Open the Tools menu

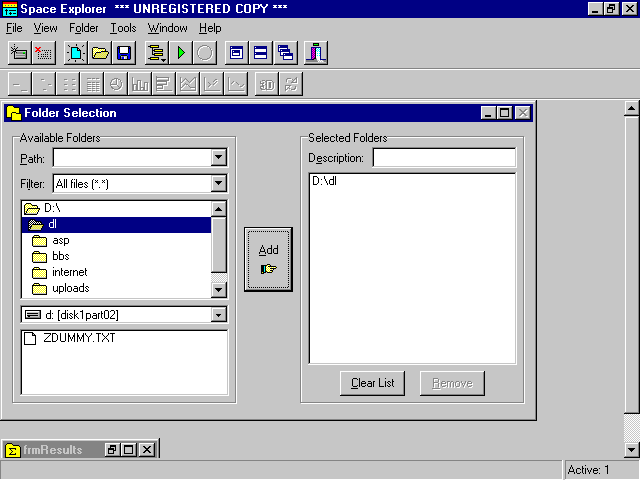(x=123, y=28)
